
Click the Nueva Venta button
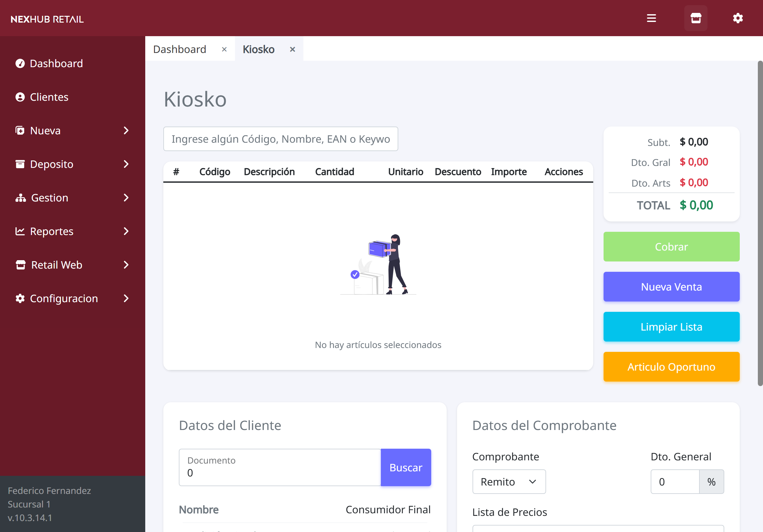click(x=671, y=287)
